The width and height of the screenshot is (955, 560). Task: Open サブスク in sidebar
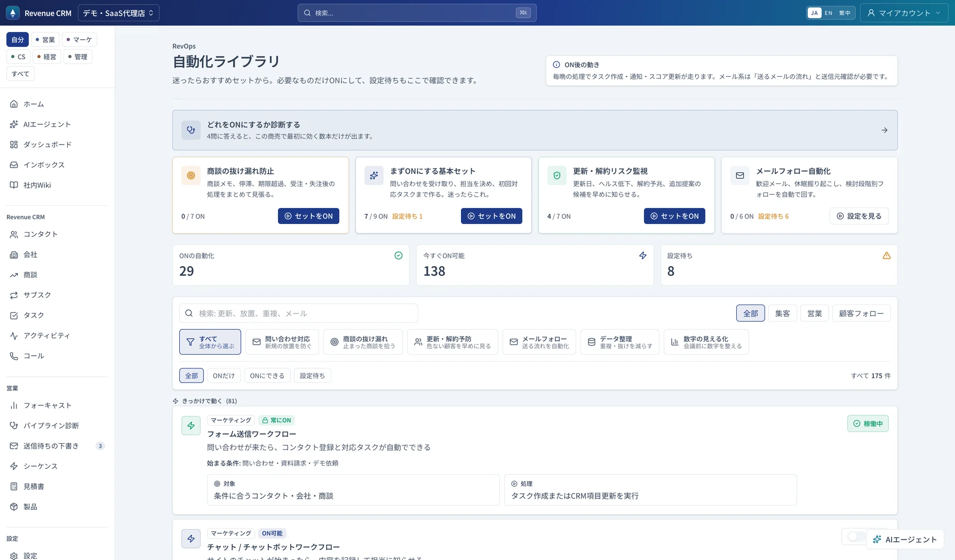coord(57,295)
